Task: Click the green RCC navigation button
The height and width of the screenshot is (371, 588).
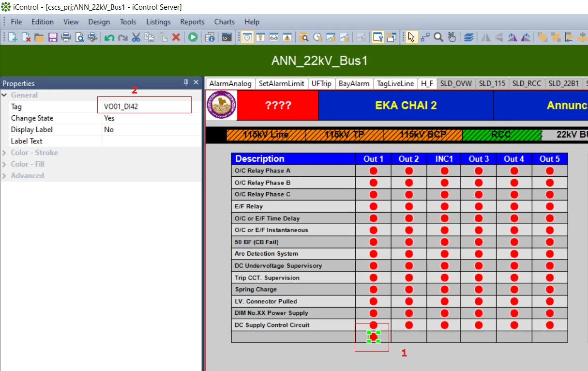Action: coord(501,135)
